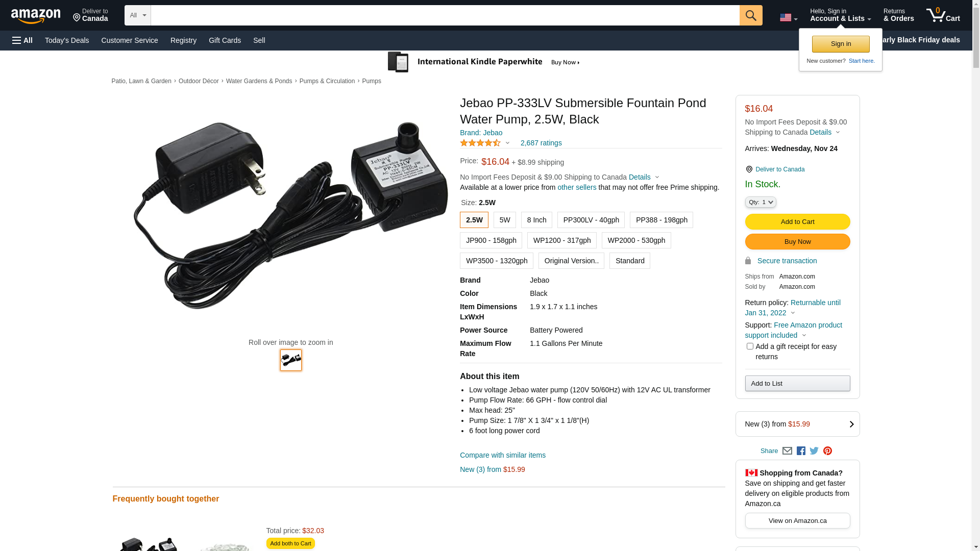Click the search magnifier button
Image resolution: width=980 pixels, height=551 pixels.
750,15
